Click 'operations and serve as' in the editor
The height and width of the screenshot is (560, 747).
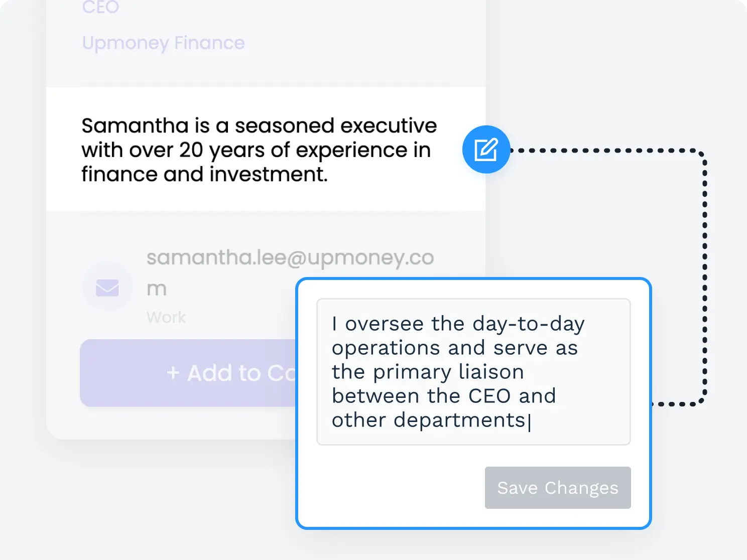(x=455, y=348)
